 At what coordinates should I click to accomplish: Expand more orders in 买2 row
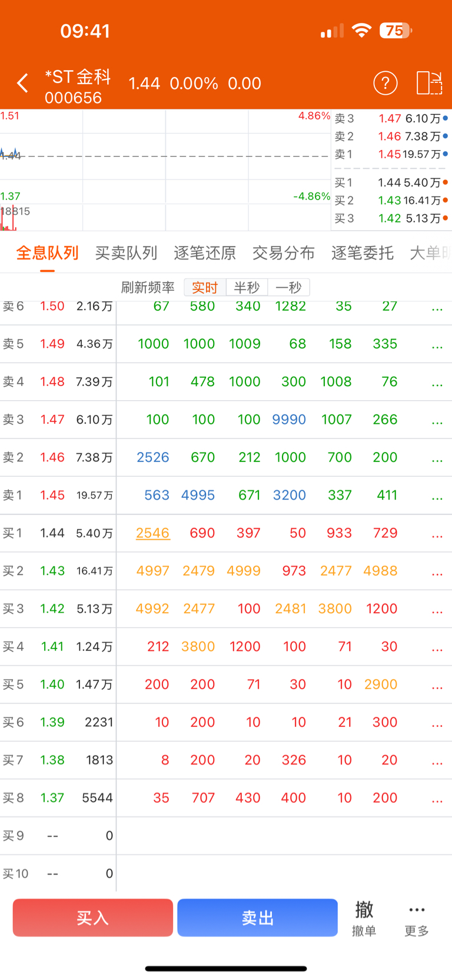[x=437, y=573]
